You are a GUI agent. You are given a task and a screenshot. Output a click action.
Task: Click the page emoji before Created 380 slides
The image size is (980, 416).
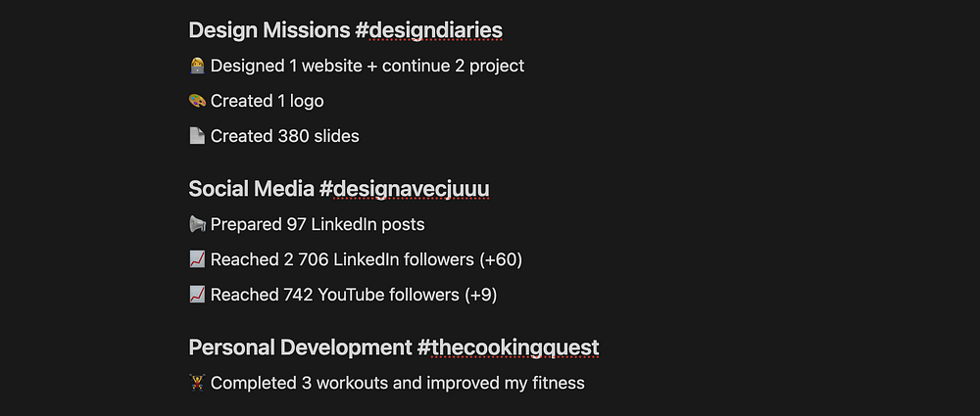[x=197, y=136]
